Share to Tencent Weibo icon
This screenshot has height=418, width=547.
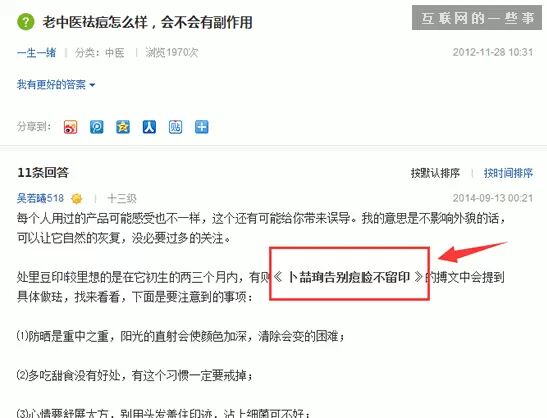pyautogui.click(x=97, y=127)
